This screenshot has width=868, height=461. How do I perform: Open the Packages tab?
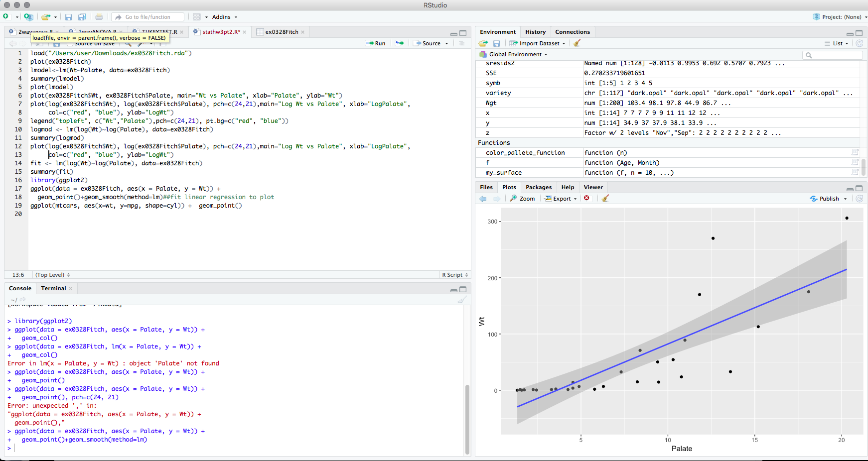[539, 187]
